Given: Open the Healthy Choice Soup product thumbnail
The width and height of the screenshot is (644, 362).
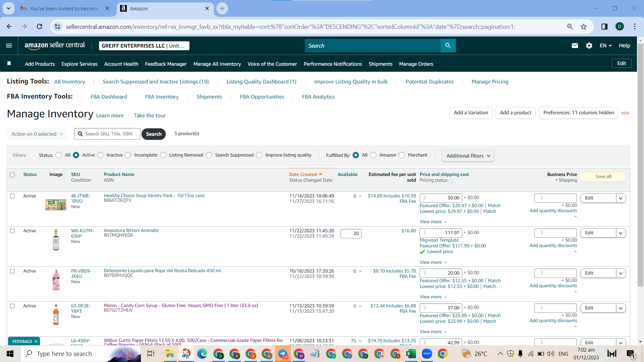Looking at the screenshot, I should pyautogui.click(x=56, y=204).
